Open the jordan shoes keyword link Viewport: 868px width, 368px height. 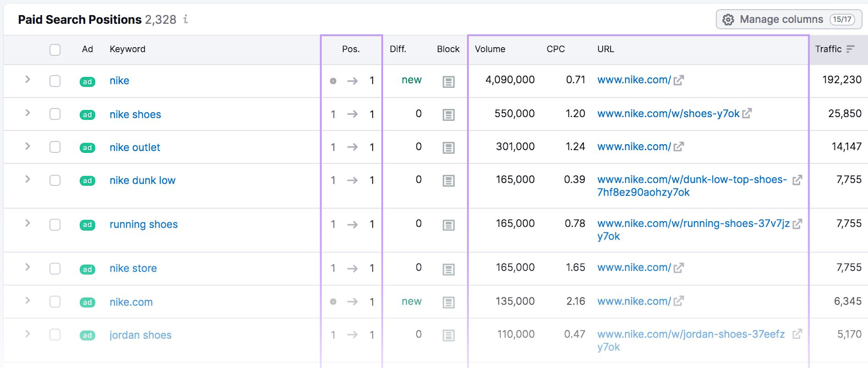point(141,335)
